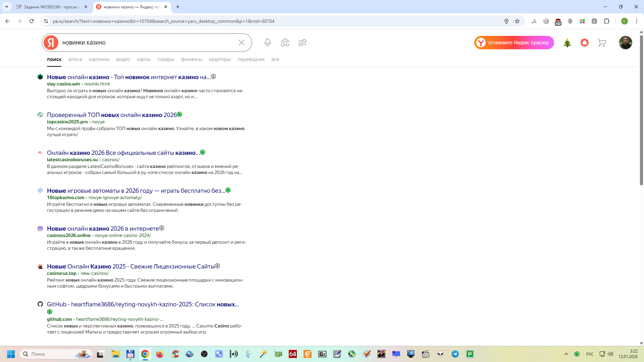
Task: Open the Yandex shopping cart icon
Action: 602,43
